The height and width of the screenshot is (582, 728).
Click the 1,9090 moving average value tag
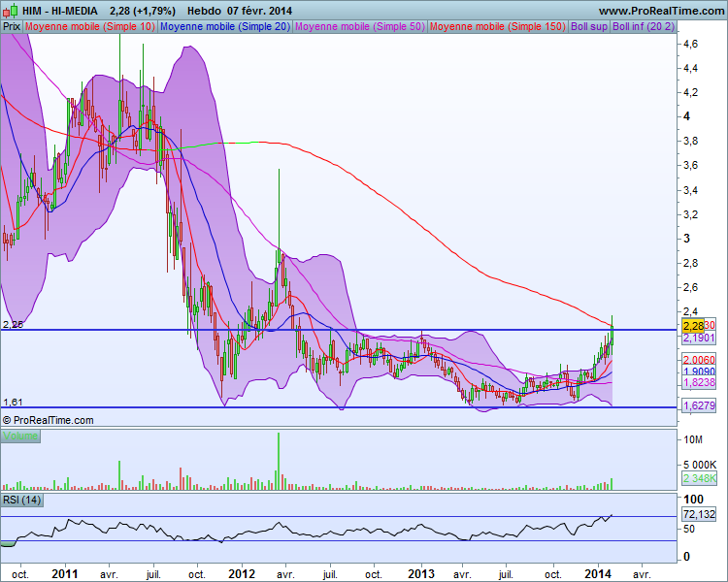point(699,372)
